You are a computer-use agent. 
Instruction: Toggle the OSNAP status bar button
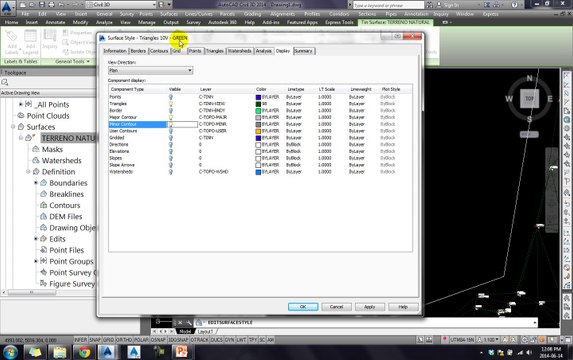tap(158, 340)
